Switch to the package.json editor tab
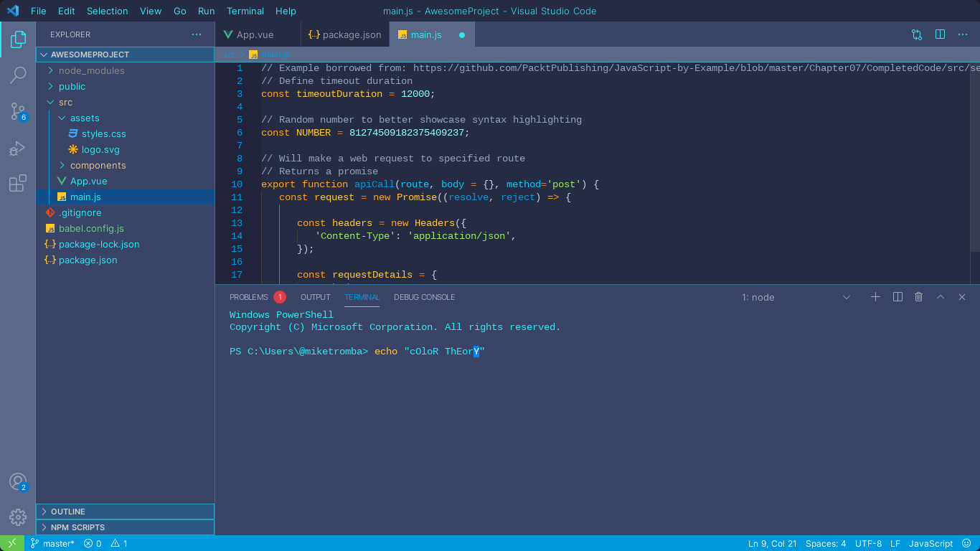Screen dimensions: 980x551 pyautogui.click(x=345, y=34)
